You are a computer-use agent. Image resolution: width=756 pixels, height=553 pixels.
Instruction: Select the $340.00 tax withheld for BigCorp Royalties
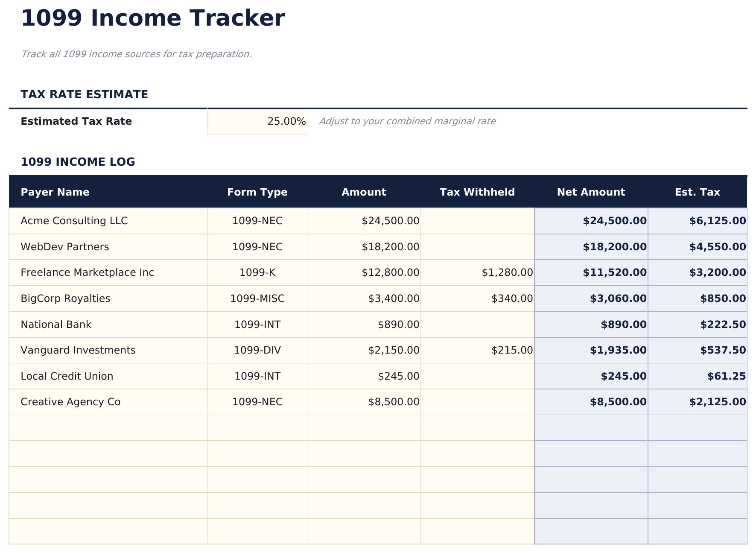(x=512, y=298)
